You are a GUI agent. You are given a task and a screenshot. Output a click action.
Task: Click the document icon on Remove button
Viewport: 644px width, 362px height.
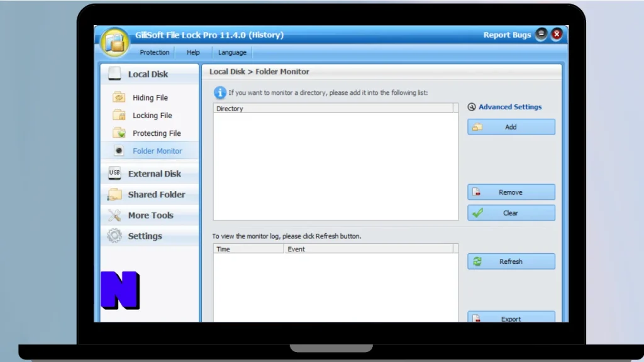click(x=477, y=192)
